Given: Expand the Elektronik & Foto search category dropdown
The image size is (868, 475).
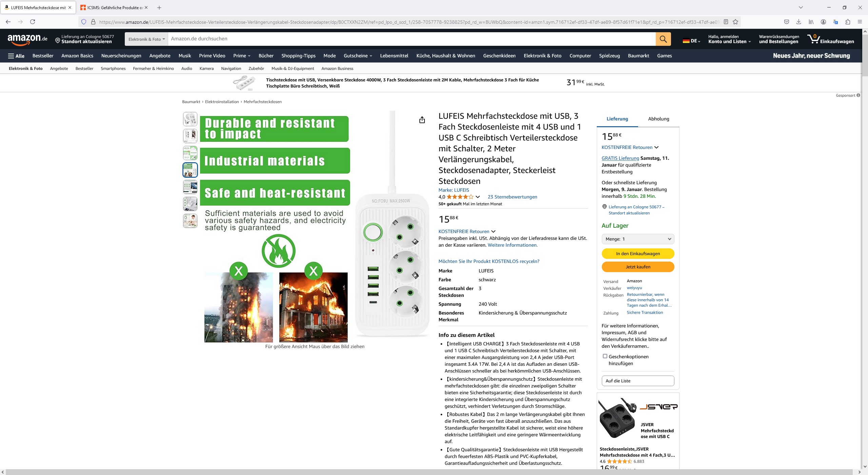Looking at the screenshot, I should coord(146,39).
